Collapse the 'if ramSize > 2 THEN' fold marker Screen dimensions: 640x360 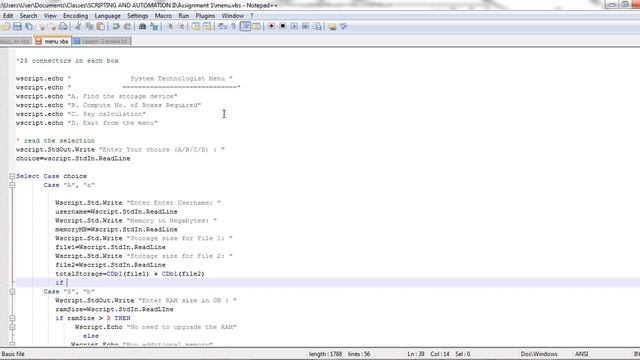coord(12,318)
